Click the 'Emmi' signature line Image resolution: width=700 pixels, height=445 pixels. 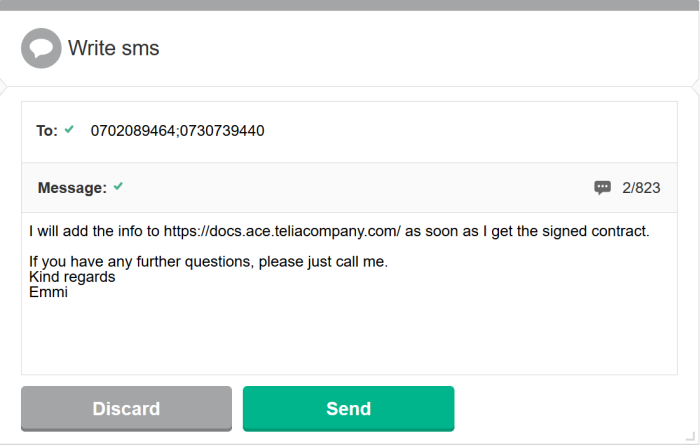point(48,292)
